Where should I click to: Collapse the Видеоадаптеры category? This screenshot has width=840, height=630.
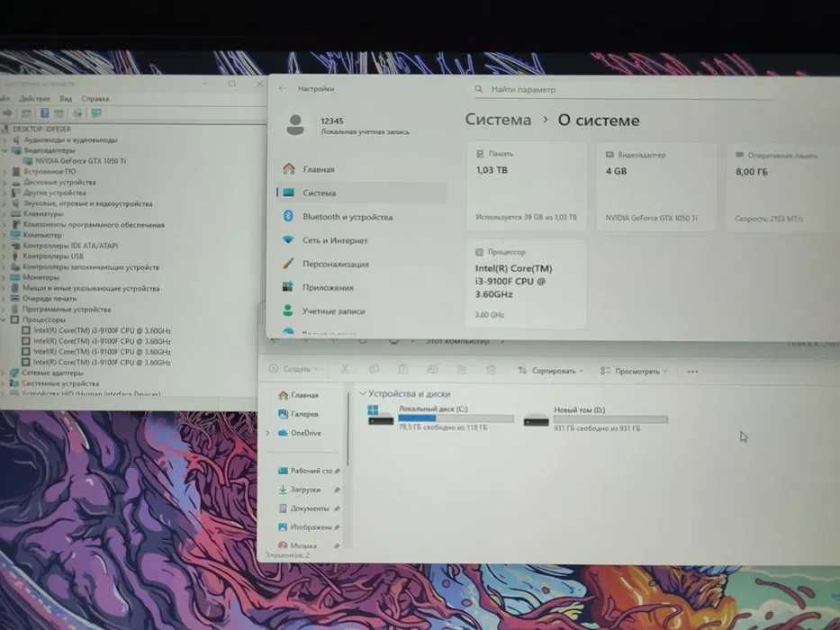tap(5, 150)
